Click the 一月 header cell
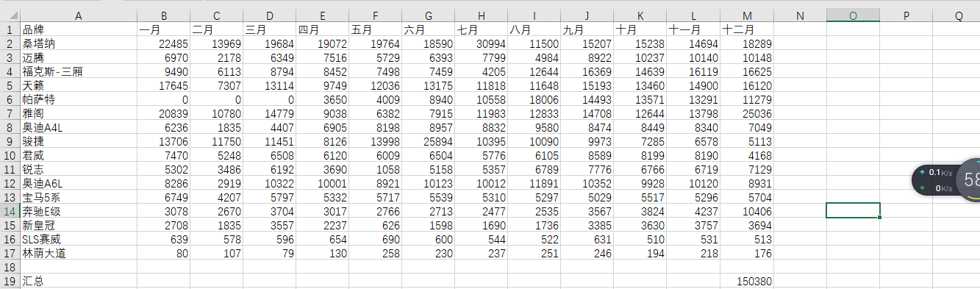980x289 pixels. [x=163, y=30]
